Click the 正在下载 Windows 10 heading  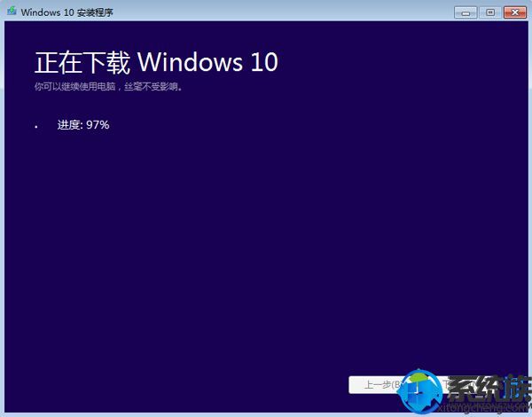click(156, 62)
